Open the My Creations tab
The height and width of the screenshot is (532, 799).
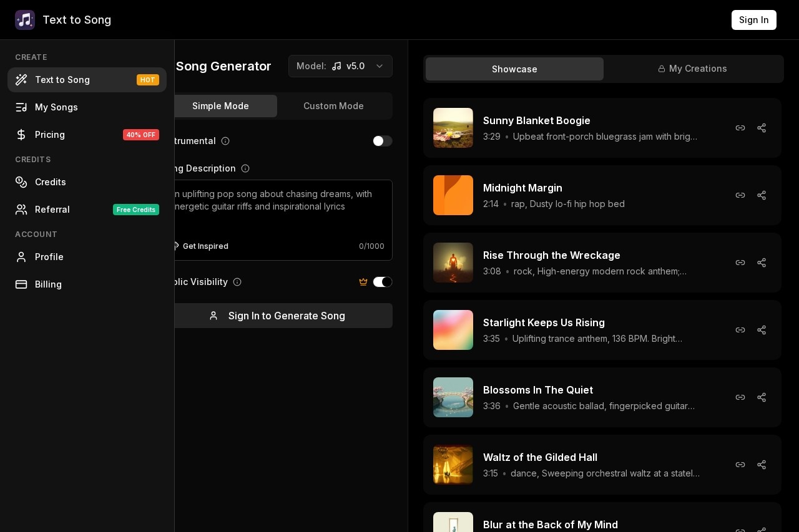pyautogui.click(x=692, y=69)
